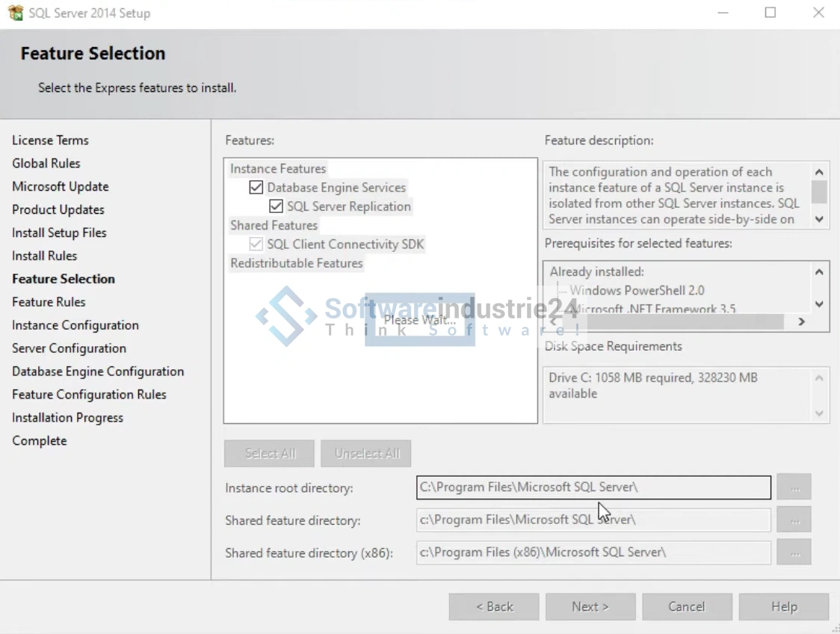This screenshot has height=634, width=840.
Task: Browse for Shared feature directory (x86)
Action: [794, 553]
